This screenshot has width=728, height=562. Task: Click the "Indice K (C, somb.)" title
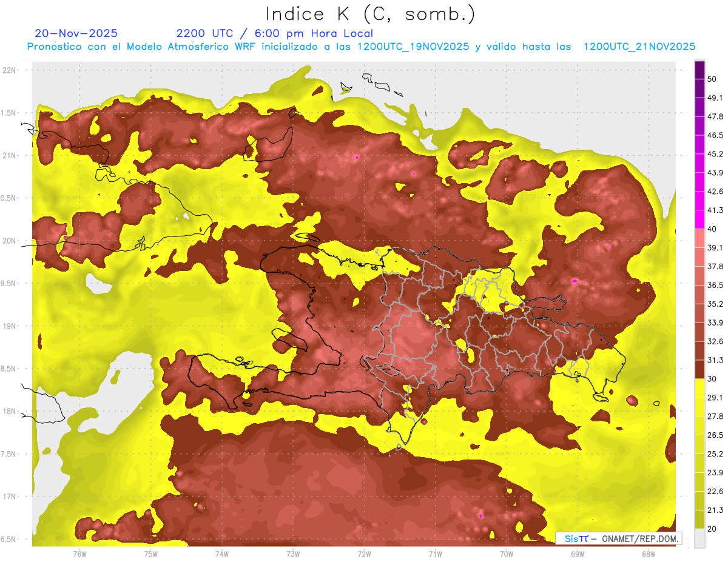click(370, 14)
